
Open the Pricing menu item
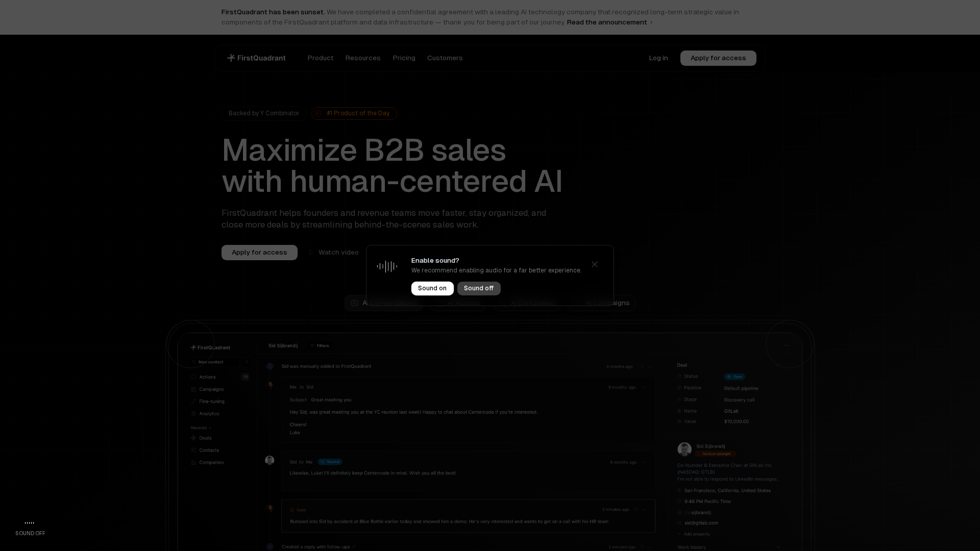click(x=404, y=58)
